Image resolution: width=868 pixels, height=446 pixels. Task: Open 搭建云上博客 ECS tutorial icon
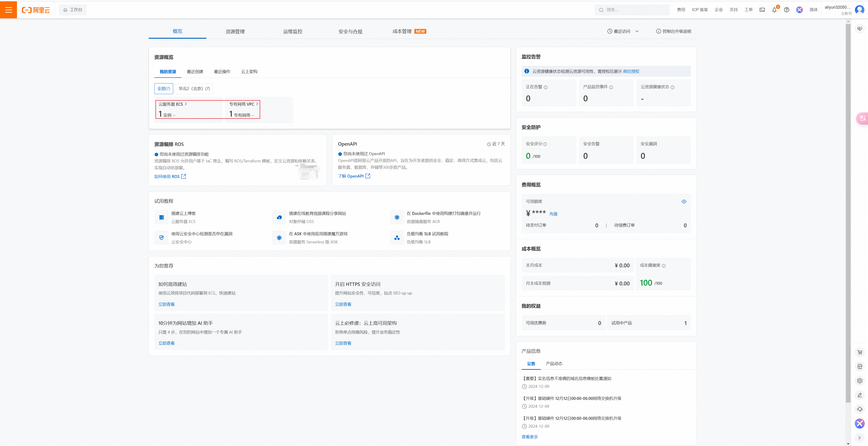click(161, 217)
